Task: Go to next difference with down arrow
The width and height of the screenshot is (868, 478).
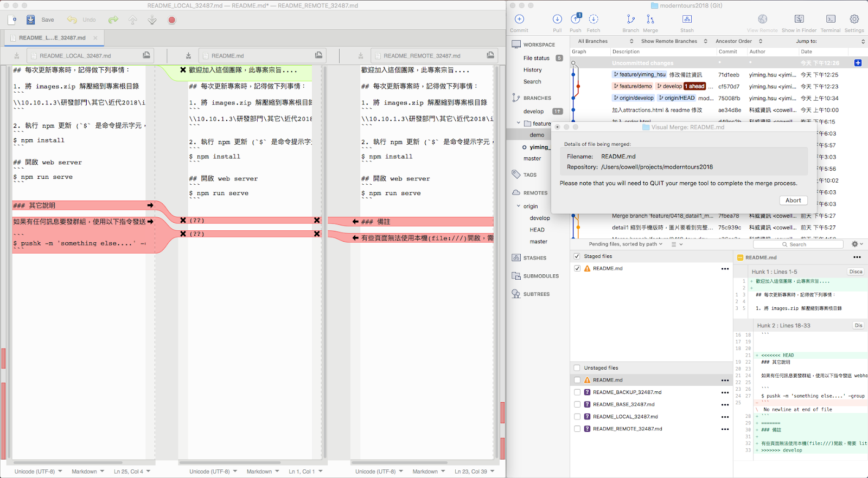Action: pyautogui.click(x=152, y=20)
